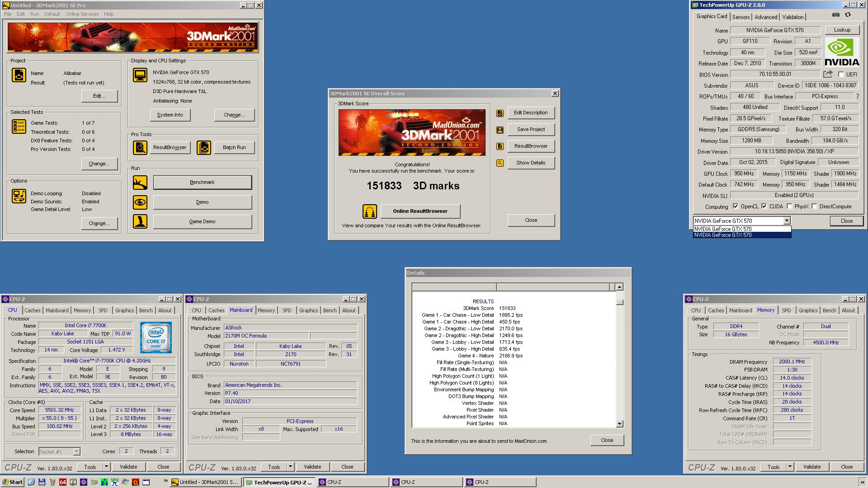Open the Windows Start button
This screenshot has height=488, width=868.
(13, 482)
